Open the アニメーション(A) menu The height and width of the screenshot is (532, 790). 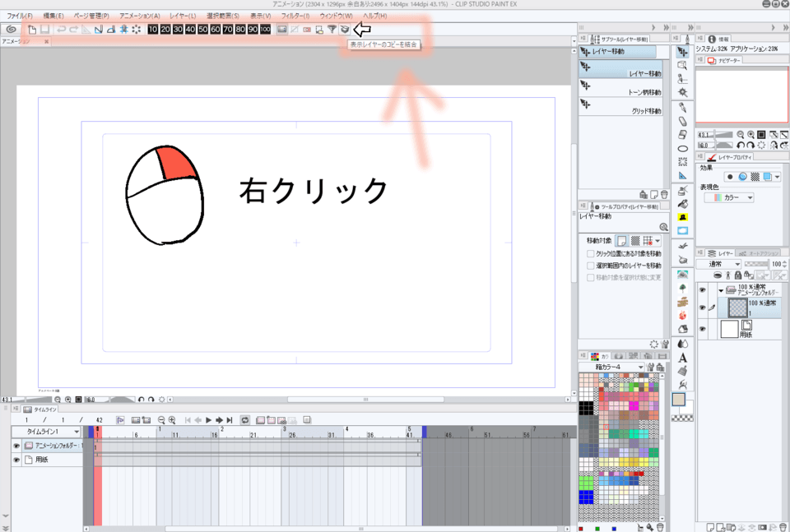pos(140,16)
